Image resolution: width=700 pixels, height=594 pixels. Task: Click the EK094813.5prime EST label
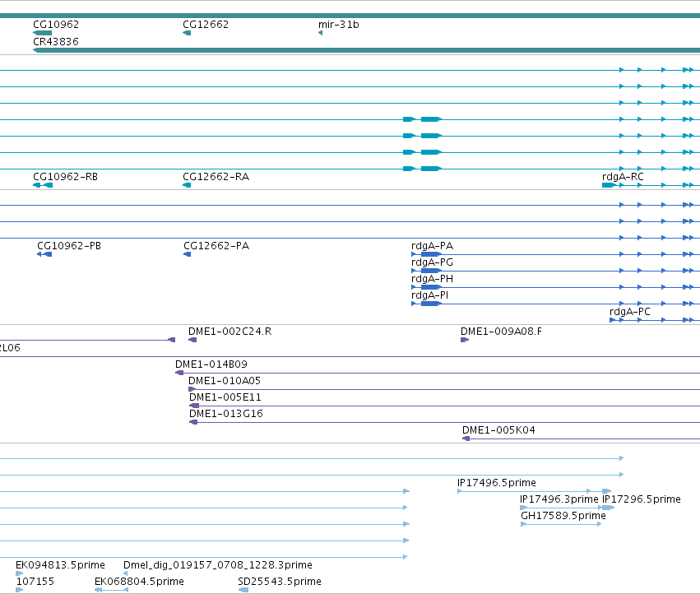(60, 565)
